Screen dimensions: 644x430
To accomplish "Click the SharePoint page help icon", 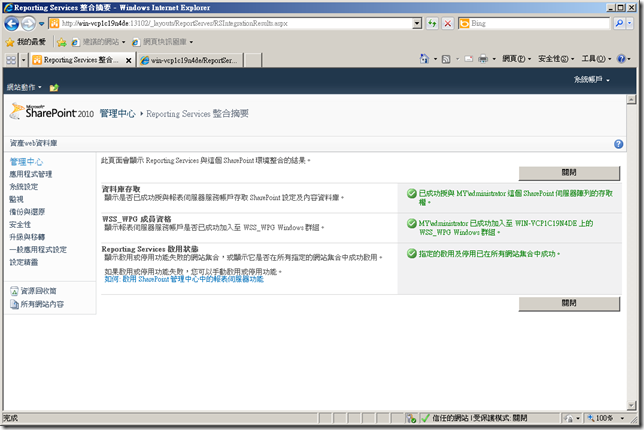I will [619, 144].
